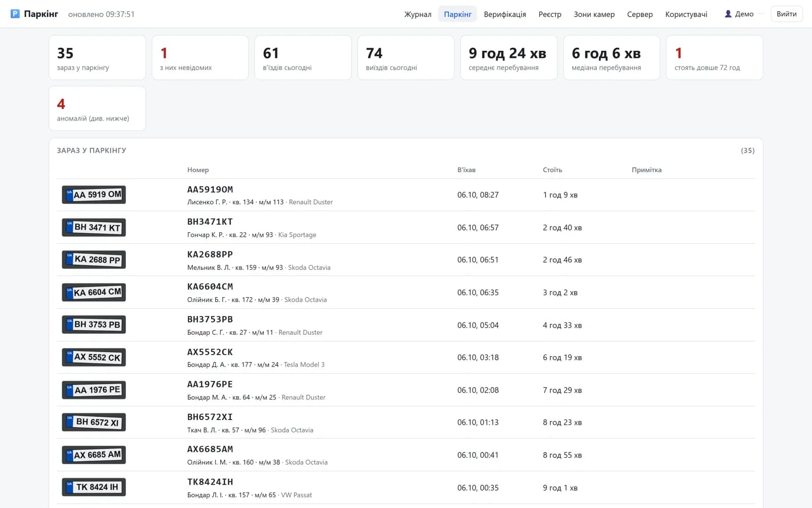Click plate number KA2688PP text
The image size is (812, 508).
tap(210, 255)
